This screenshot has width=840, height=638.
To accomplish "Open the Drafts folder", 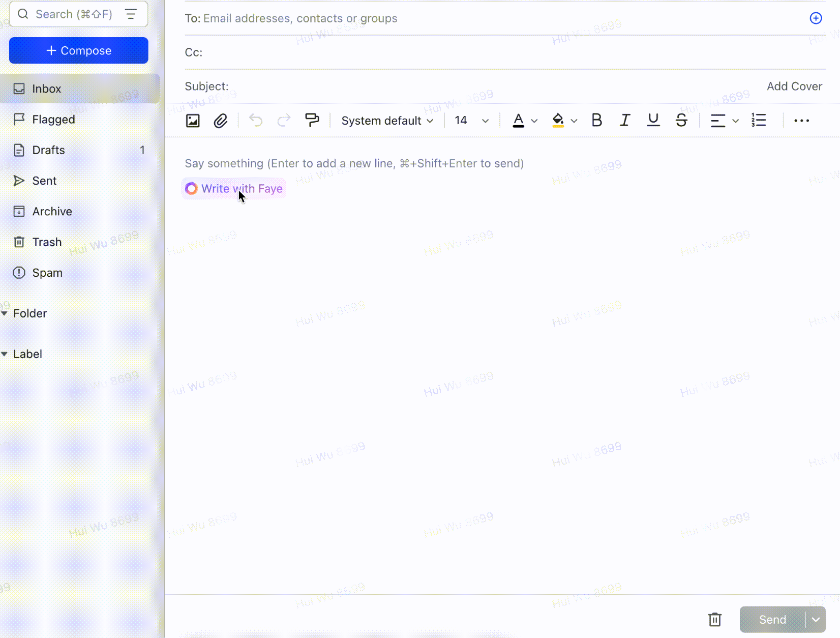I will coord(49,150).
